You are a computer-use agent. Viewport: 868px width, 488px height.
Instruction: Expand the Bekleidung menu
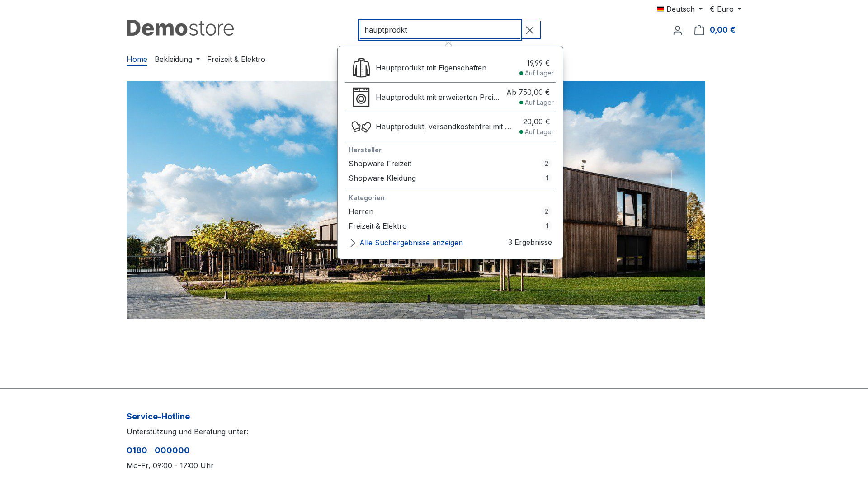177,59
